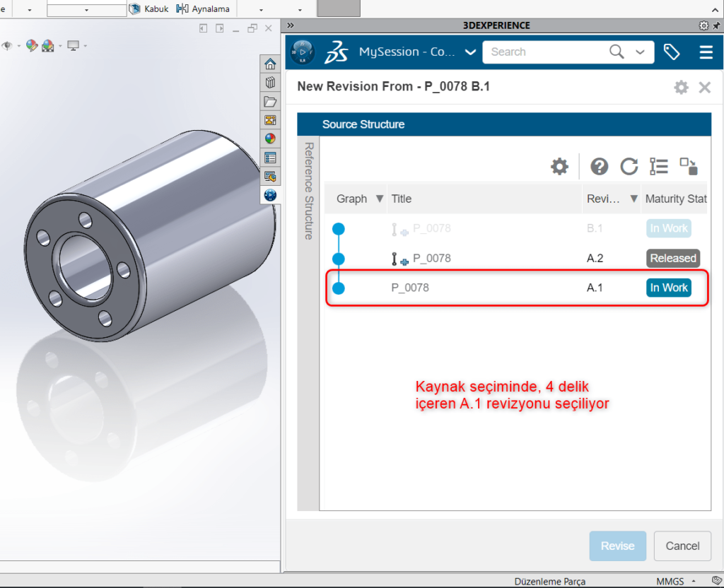Image resolution: width=724 pixels, height=588 pixels.
Task: Select the compass globe icon in sidebar
Action: tap(270, 194)
